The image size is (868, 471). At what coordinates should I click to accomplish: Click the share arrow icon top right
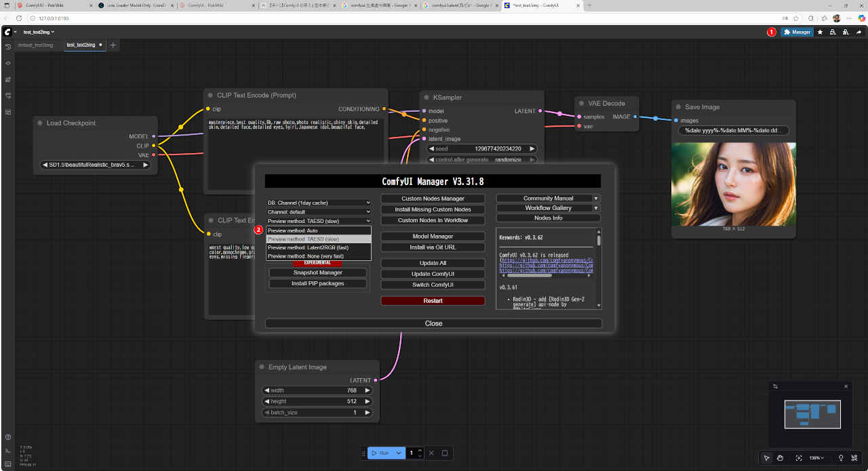click(859, 32)
